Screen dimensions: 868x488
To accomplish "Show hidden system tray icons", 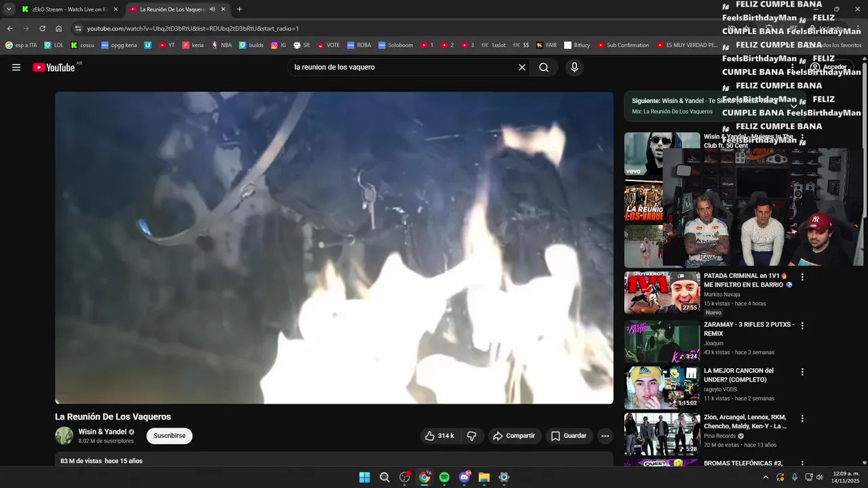I will coord(766,477).
